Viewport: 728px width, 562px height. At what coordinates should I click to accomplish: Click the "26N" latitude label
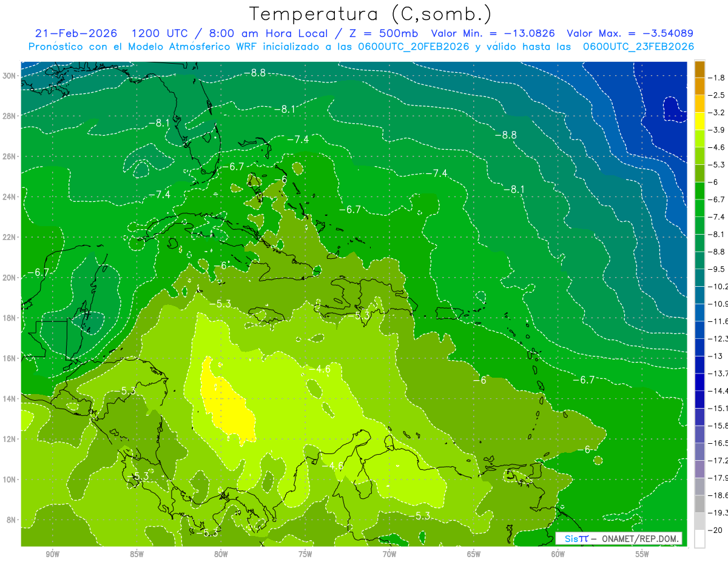click(x=10, y=156)
